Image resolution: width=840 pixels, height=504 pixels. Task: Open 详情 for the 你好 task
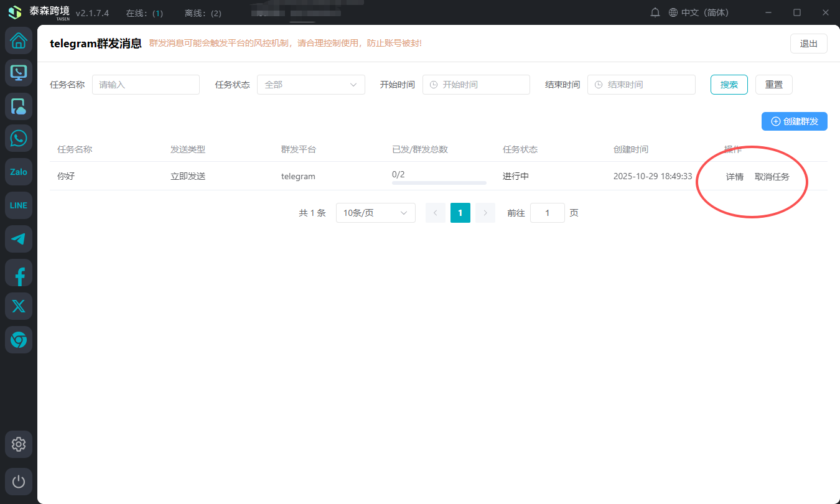point(734,177)
